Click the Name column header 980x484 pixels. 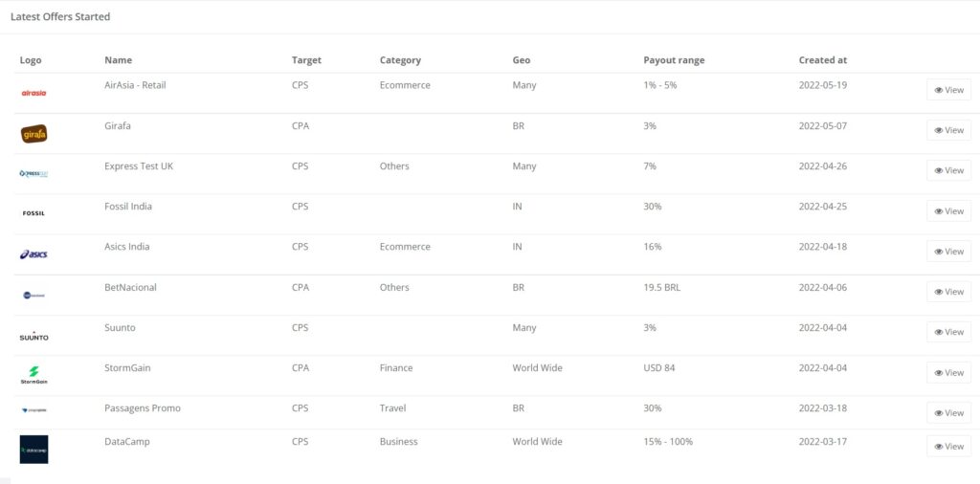(x=118, y=60)
